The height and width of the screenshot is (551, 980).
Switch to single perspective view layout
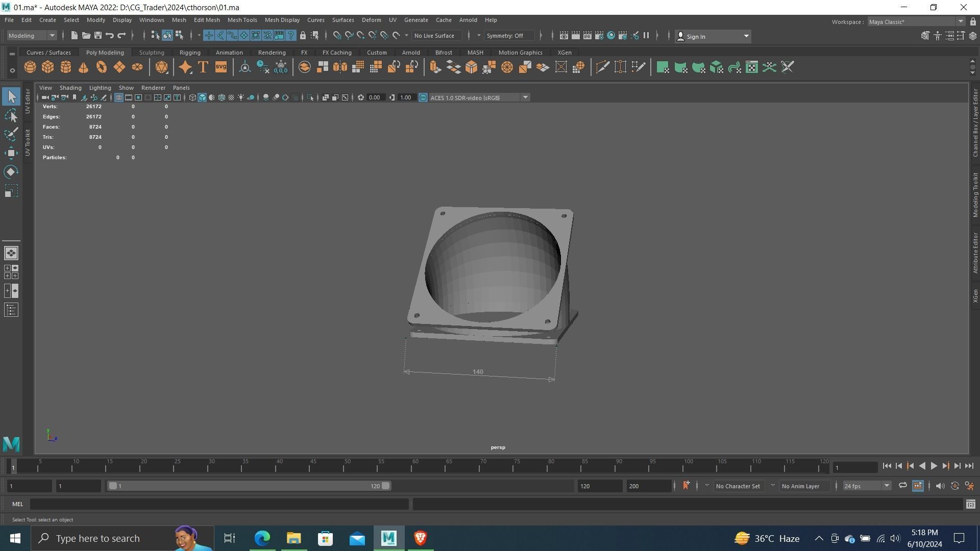11,253
